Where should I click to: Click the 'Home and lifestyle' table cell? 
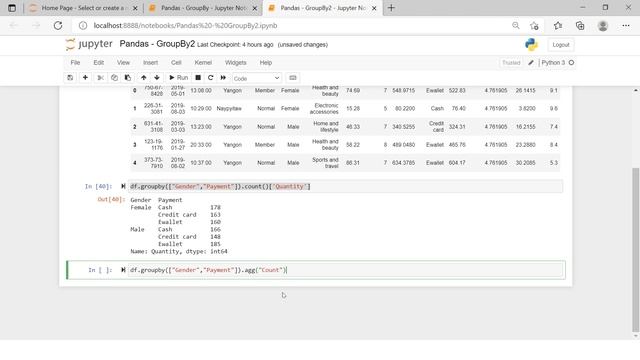[x=326, y=127]
